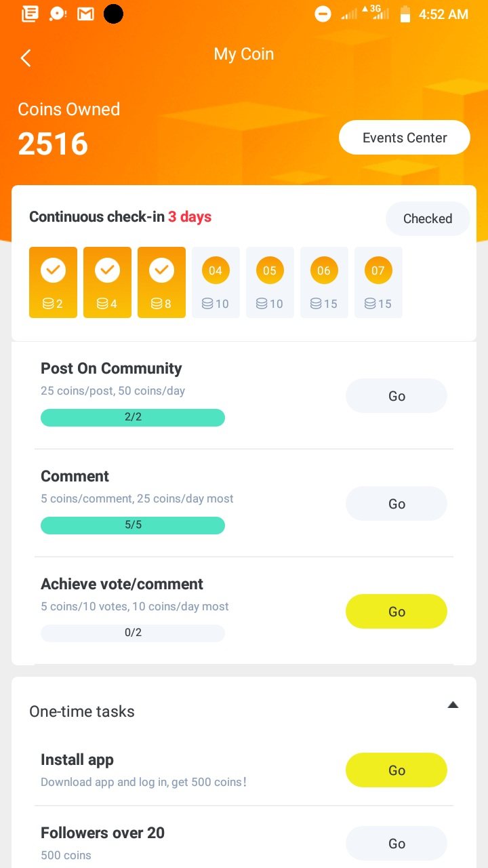
Task: Tap Go for Achieve vote/comment
Action: [x=396, y=612]
